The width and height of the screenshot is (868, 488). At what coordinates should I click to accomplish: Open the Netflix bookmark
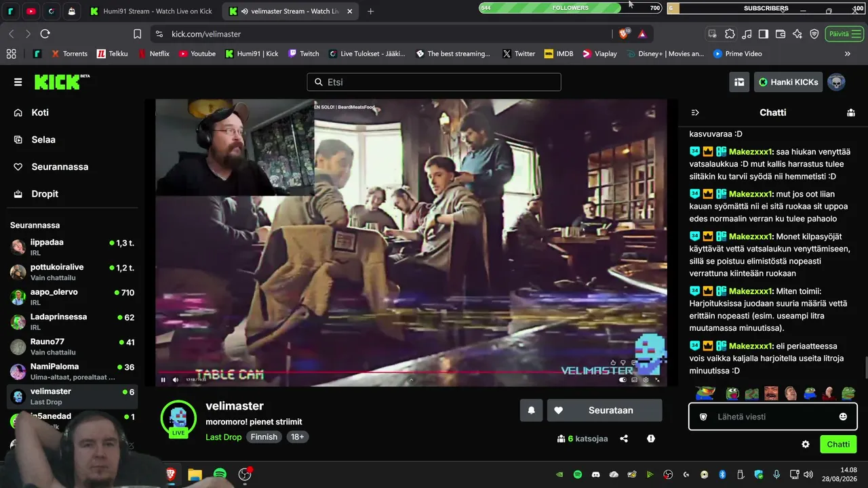pyautogui.click(x=153, y=54)
